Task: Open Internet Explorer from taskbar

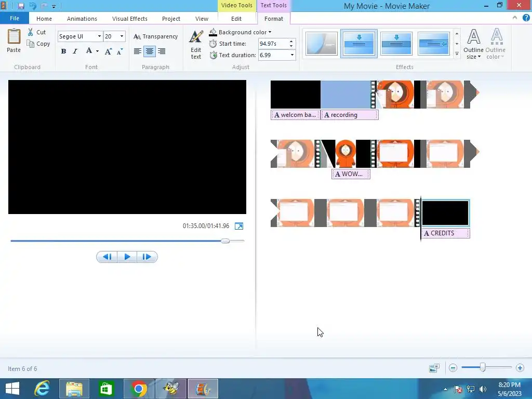Action: pyautogui.click(x=42, y=389)
